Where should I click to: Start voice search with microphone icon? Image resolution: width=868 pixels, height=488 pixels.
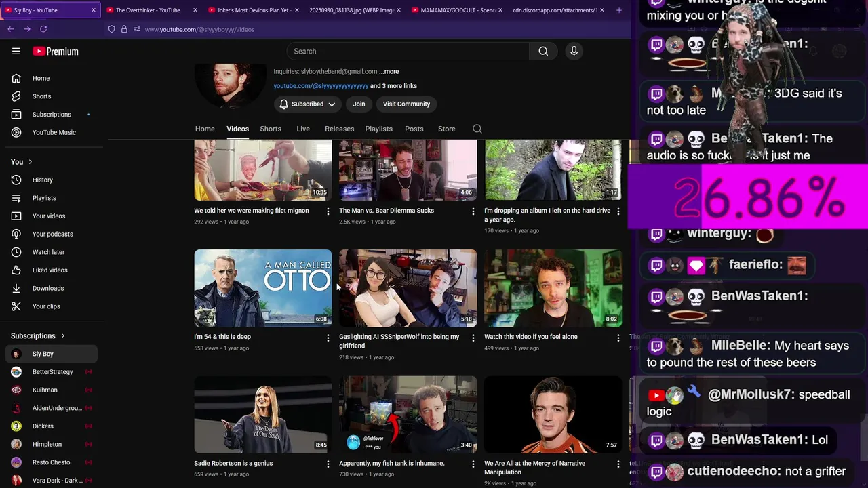[574, 52]
